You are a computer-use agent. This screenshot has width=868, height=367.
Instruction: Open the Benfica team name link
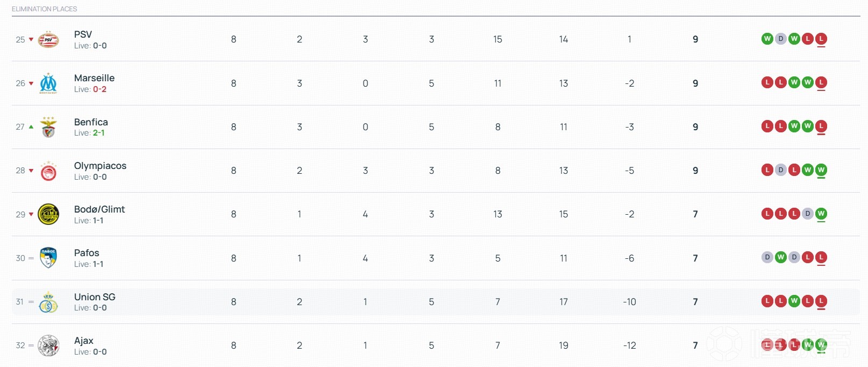[91, 122]
